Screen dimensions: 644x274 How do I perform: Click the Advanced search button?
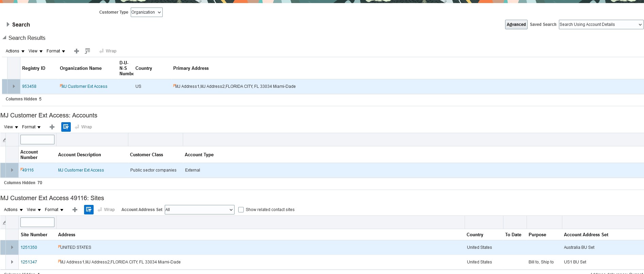click(x=516, y=25)
